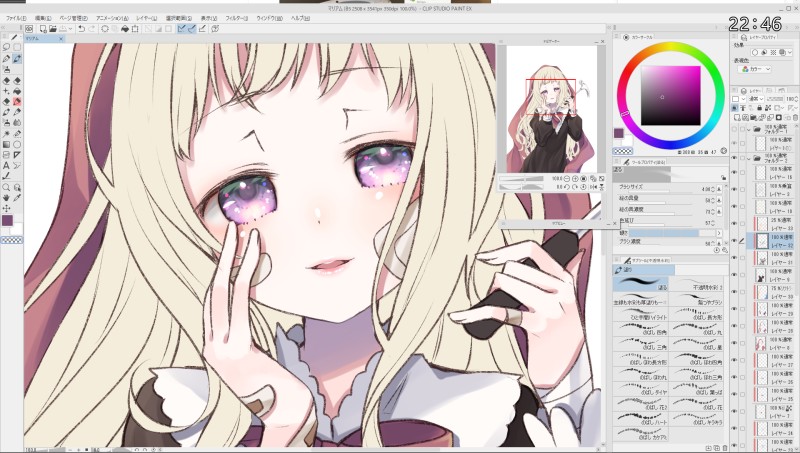Collapse the second layer folder
The width and height of the screenshot is (800, 453).
(x=749, y=159)
